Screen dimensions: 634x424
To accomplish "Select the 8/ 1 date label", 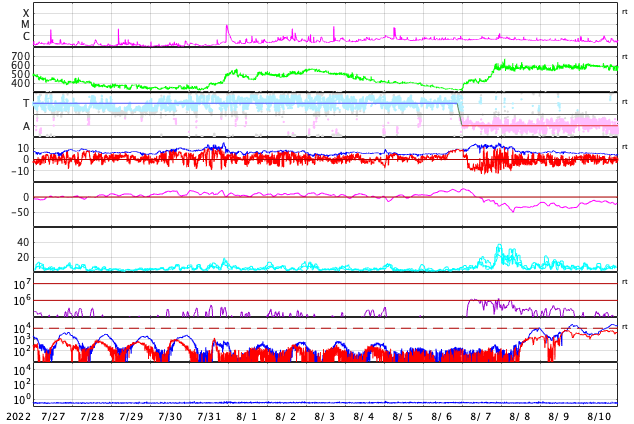I will click(247, 417).
